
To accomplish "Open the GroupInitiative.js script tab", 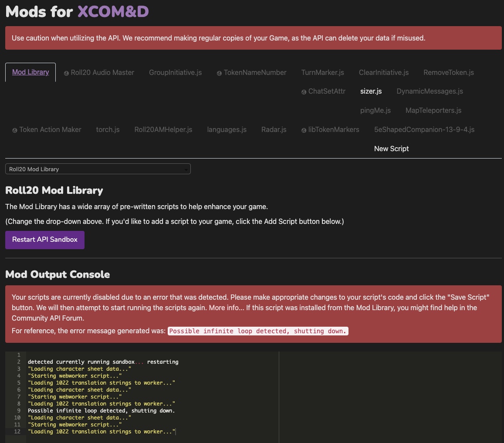I will pos(176,73).
